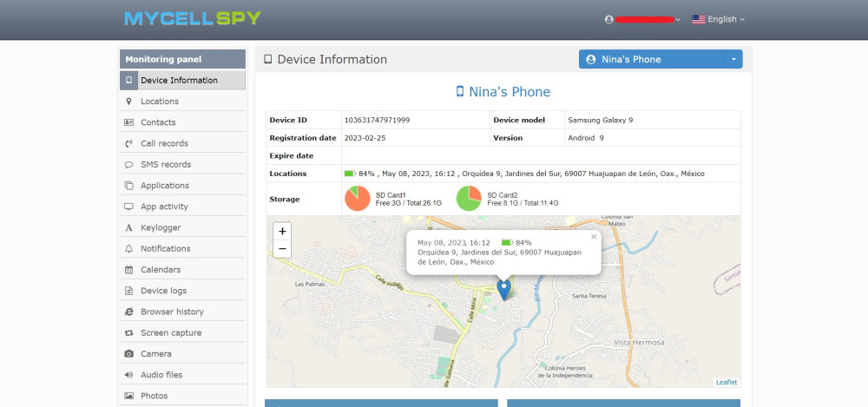Zoom out on the map

click(282, 249)
